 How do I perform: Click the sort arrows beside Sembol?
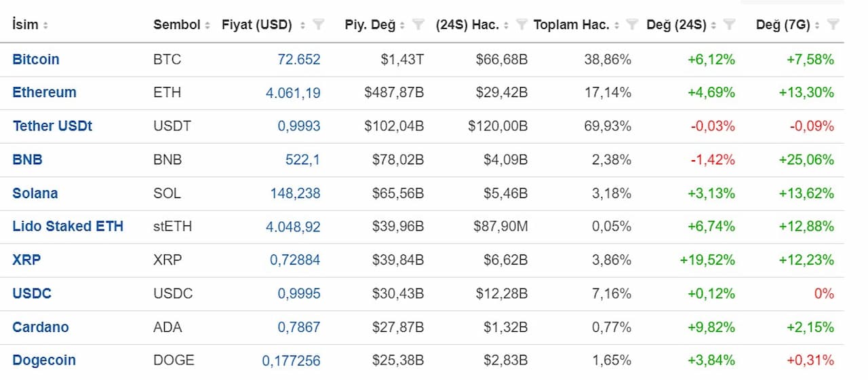click(207, 26)
